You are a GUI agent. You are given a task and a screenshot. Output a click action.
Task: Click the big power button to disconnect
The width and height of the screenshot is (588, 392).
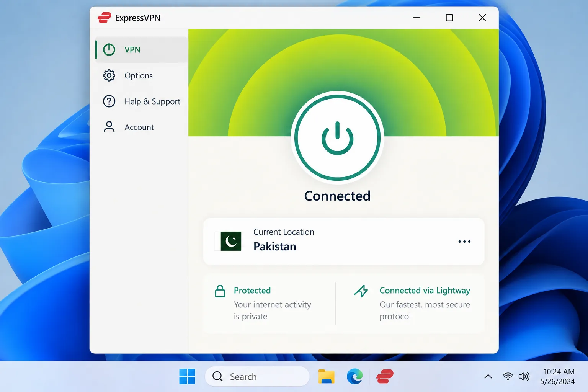[x=337, y=138]
